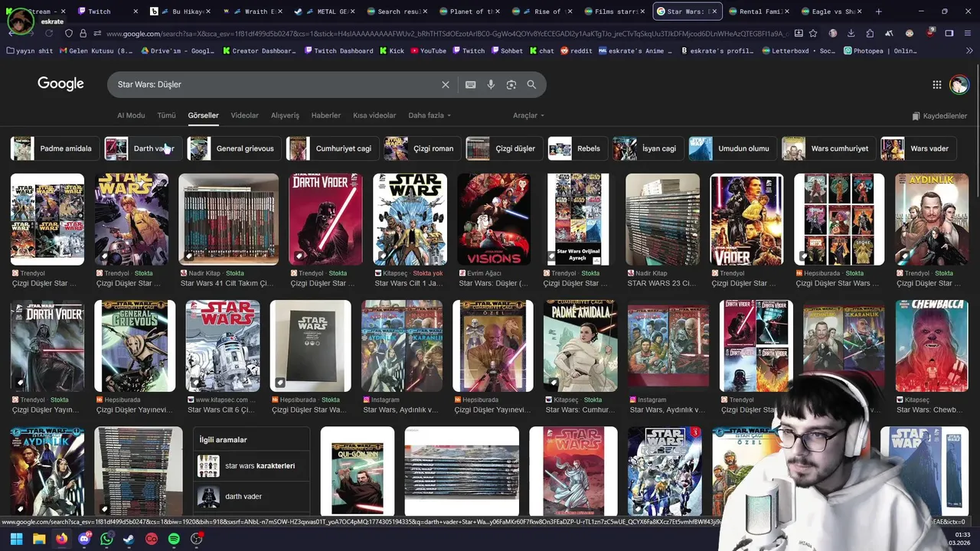Open the Letterboxd bookmark
Screen dimensions: 980x551
click(800, 51)
